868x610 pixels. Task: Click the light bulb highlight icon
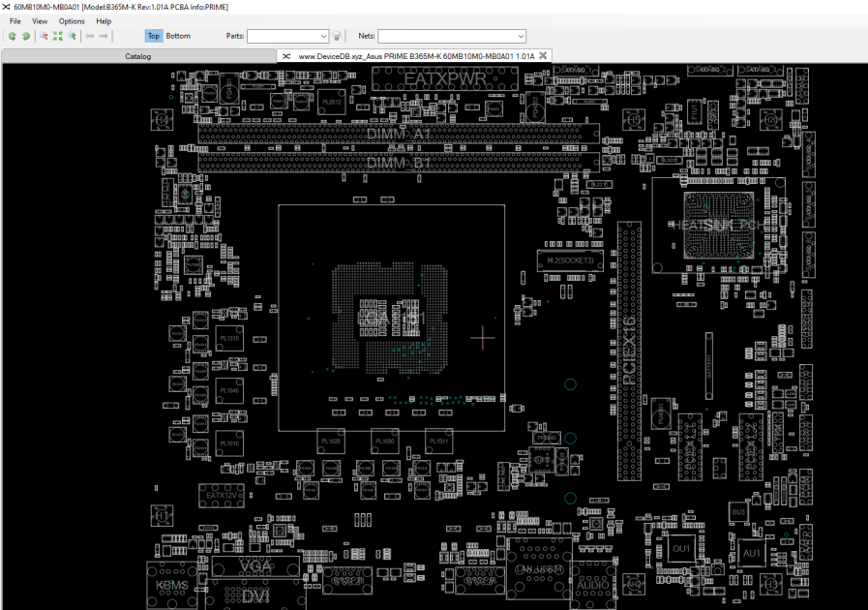337,36
